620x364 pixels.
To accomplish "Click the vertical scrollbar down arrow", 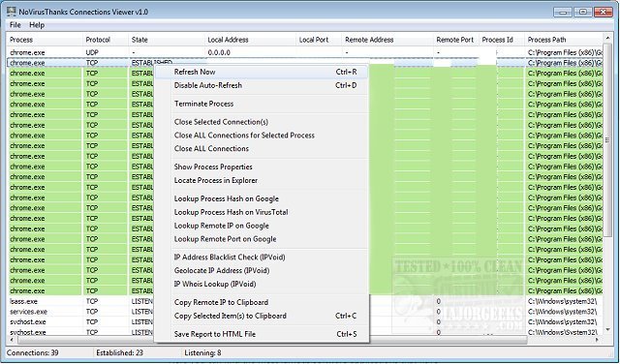I will [x=607, y=329].
